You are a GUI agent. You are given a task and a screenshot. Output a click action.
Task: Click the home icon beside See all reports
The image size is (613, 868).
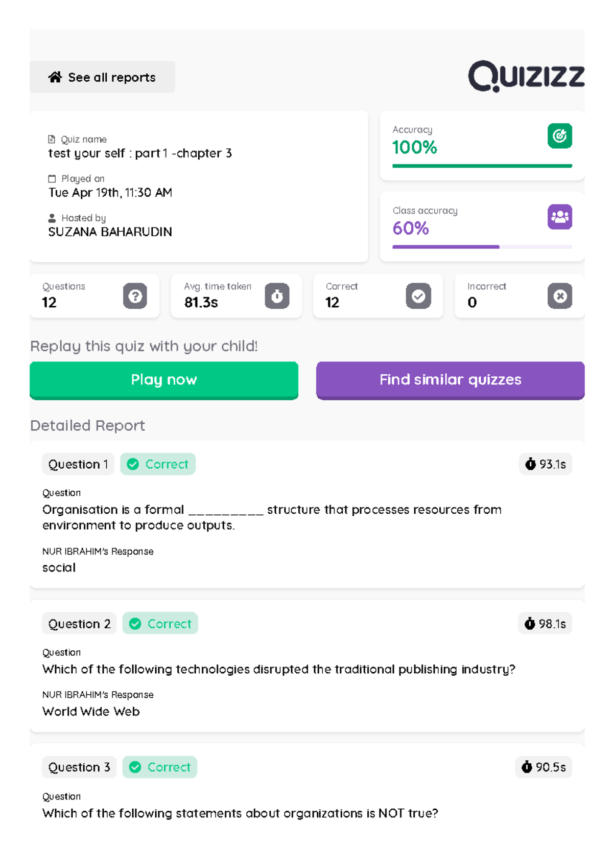pos(56,77)
